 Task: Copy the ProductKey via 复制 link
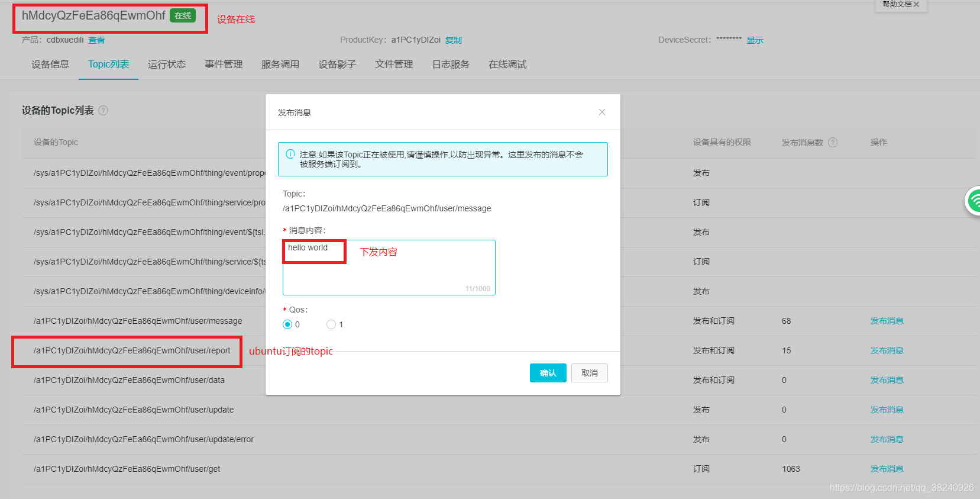pos(454,40)
